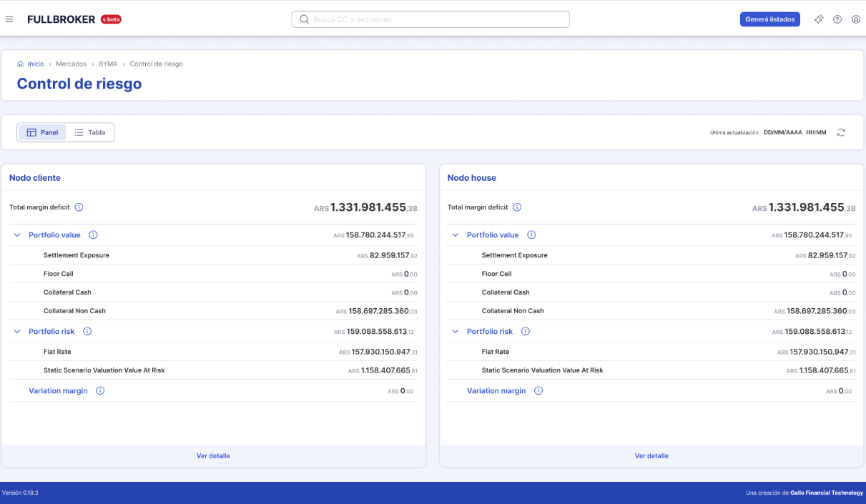Click the Generá listados button
The image size is (866, 504).
(770, 19)
